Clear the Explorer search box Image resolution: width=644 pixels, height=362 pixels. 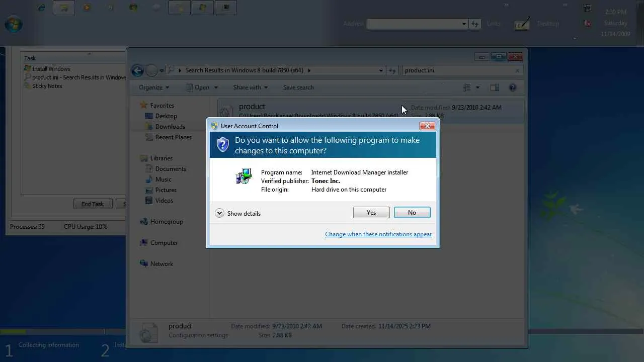click(x=517, y=70)
